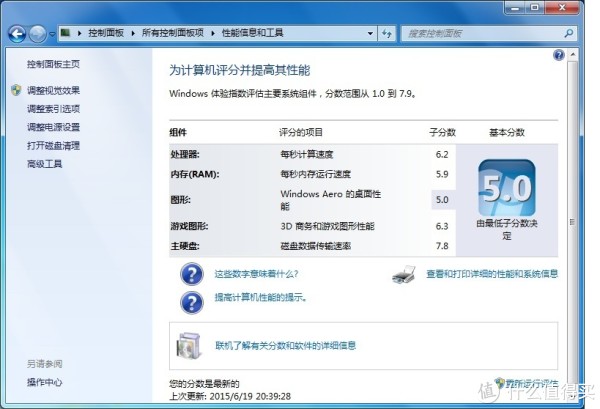
Task: Open Help with the blue question icon
Action: tap(559, 55)
